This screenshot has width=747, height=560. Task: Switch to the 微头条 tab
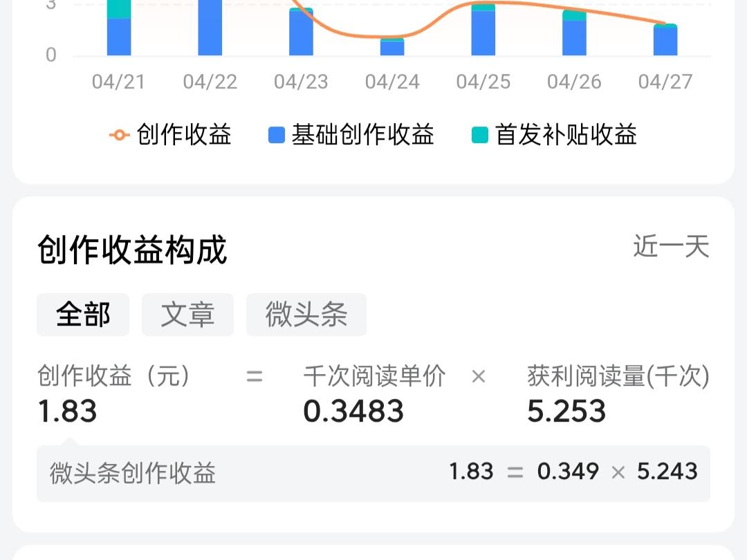pyautogui.click(x=306, y=315)
